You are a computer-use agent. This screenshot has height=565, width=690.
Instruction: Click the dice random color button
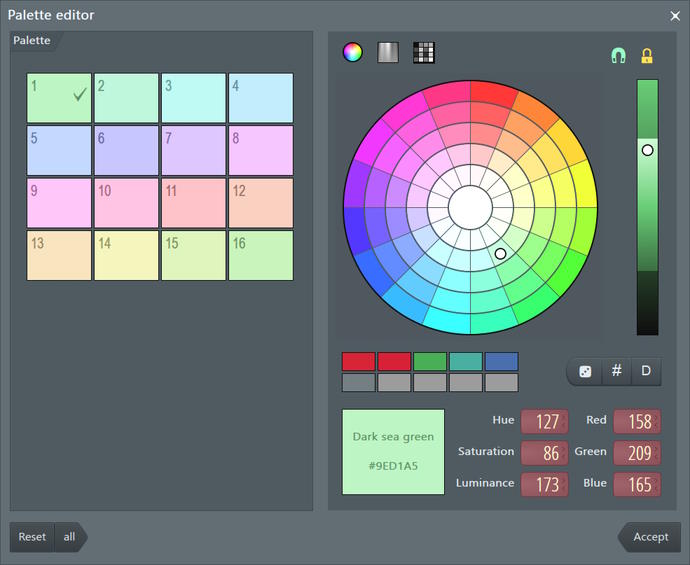[x=585, y=371]
